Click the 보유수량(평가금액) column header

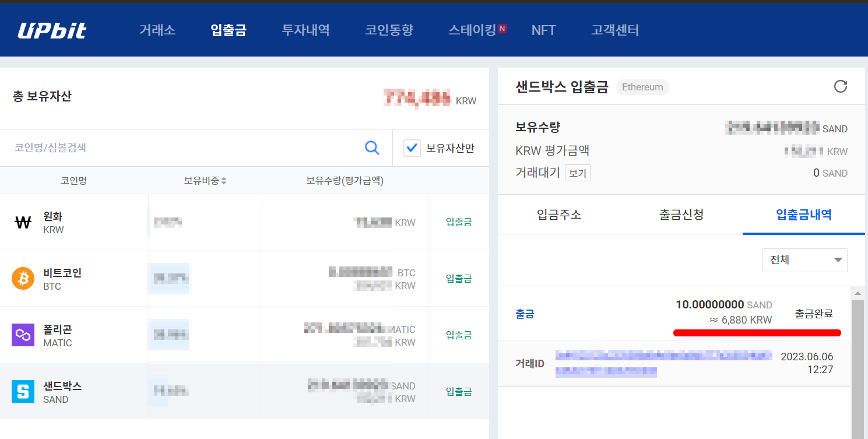[x=345, y=181]
